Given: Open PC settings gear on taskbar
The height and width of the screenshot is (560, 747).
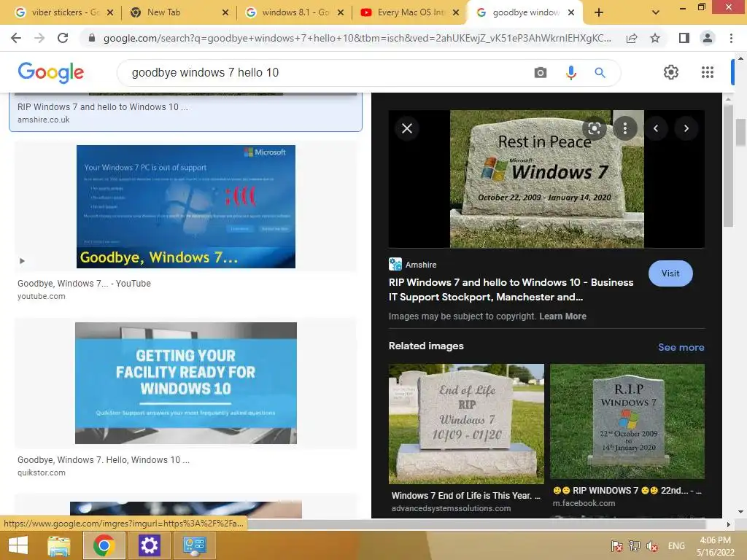Looking at the screenshot, I should pos(149,545).
